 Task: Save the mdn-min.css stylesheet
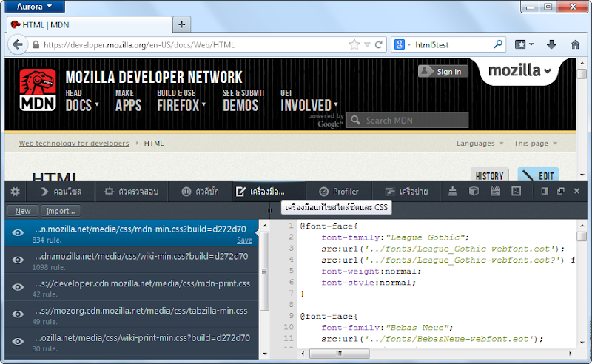(x=244, y=240)
